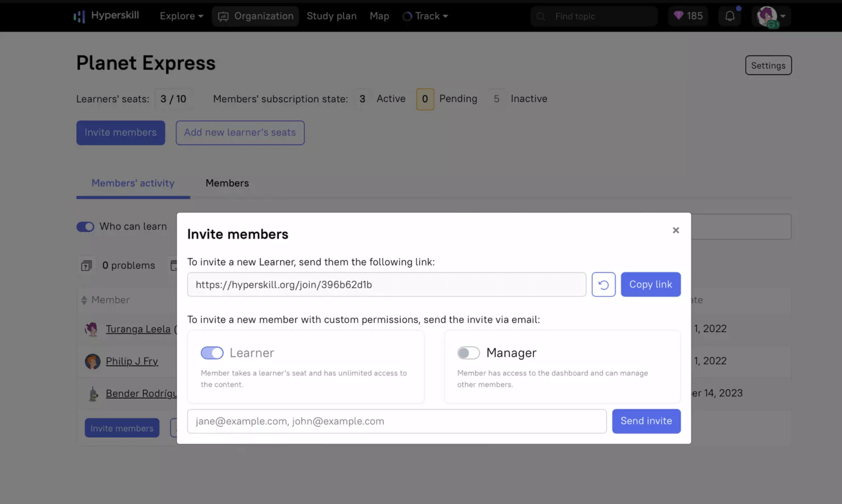The image size is (842, 504).
Task: Go to Study plan
Action: coord(331,16)
